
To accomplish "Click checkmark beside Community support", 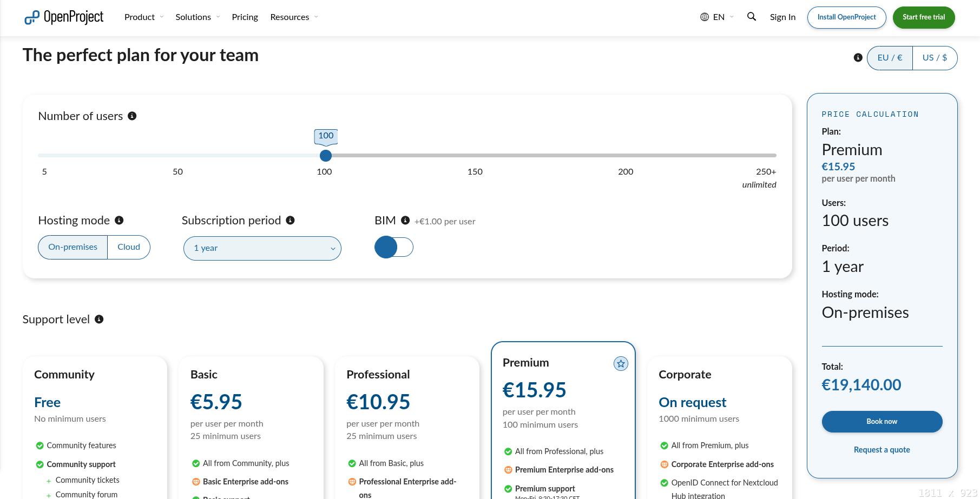I will [x=40, y=464].
